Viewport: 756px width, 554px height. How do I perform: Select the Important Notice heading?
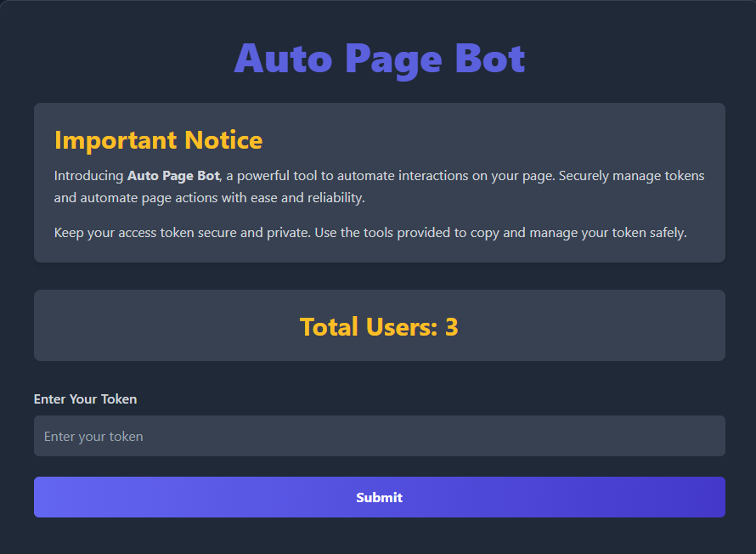coord(158,139)
